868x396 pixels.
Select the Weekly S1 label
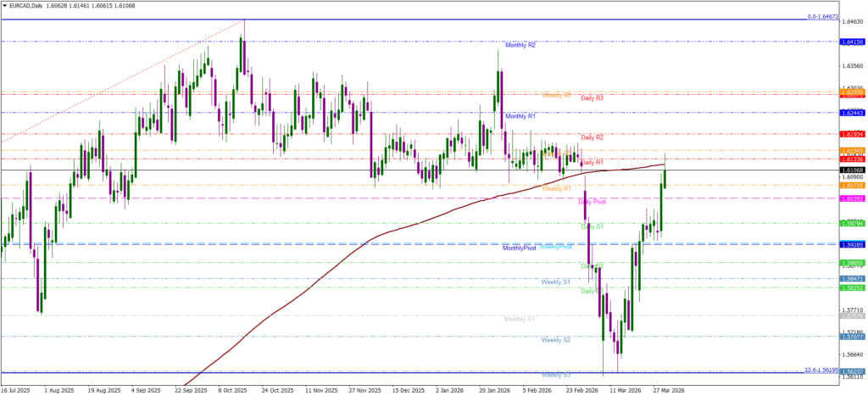(555, 282)
